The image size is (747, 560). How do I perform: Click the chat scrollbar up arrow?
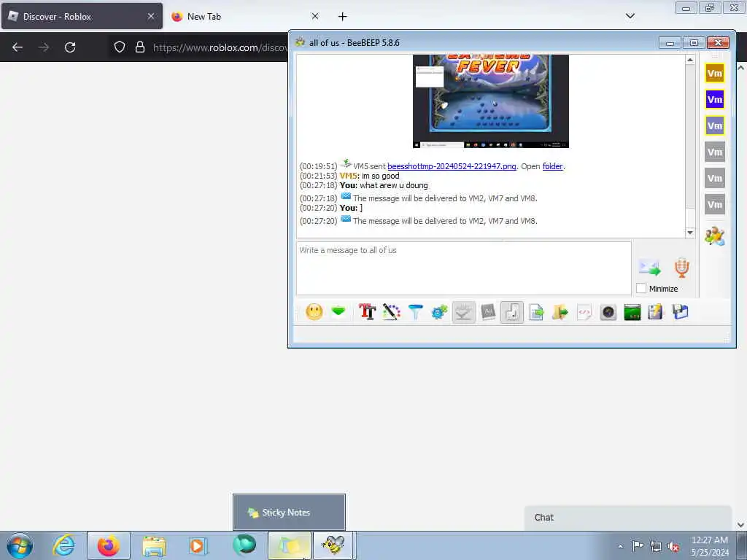690,60
